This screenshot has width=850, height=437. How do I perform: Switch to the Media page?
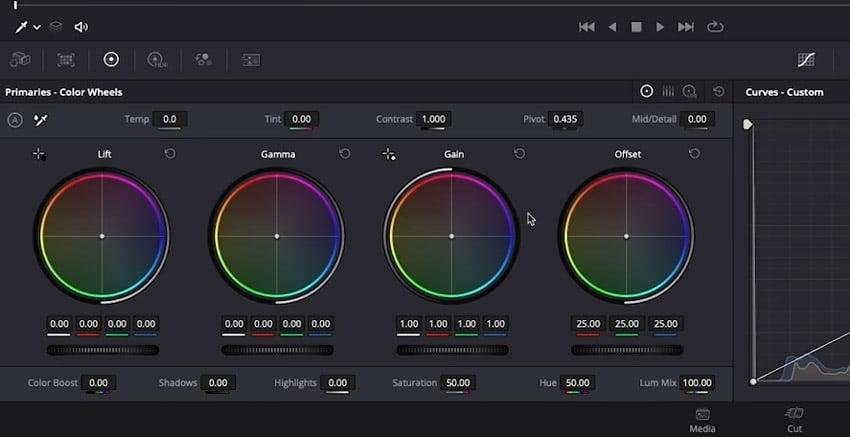pos(702,421)
